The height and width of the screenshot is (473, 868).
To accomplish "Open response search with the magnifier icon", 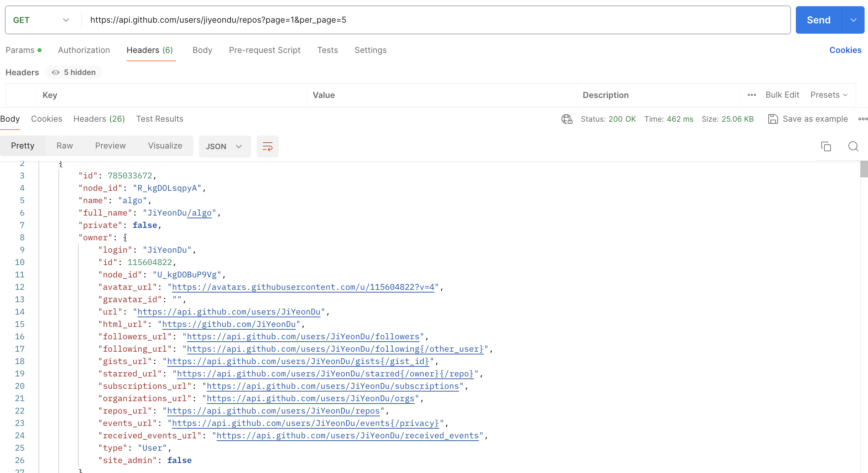I will pyautogui.click(x=853, y=146).
